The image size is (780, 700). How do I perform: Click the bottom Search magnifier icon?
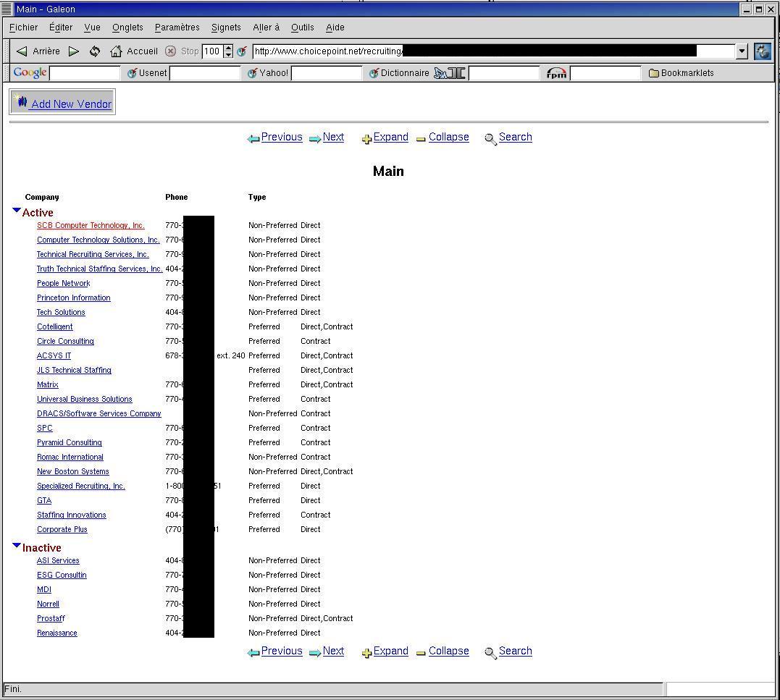point(490,653)
